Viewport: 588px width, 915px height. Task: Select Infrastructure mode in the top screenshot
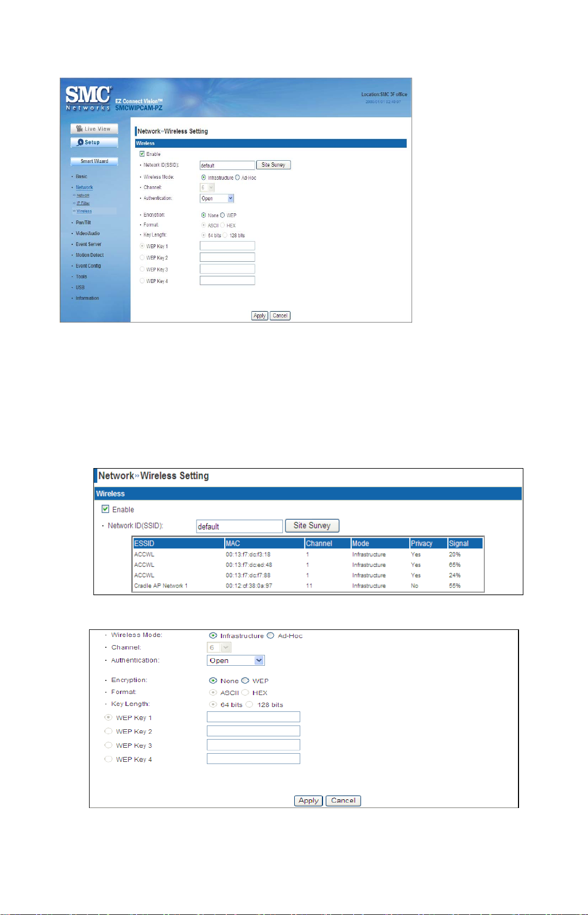pyautogui.click(x=204, y=178)
